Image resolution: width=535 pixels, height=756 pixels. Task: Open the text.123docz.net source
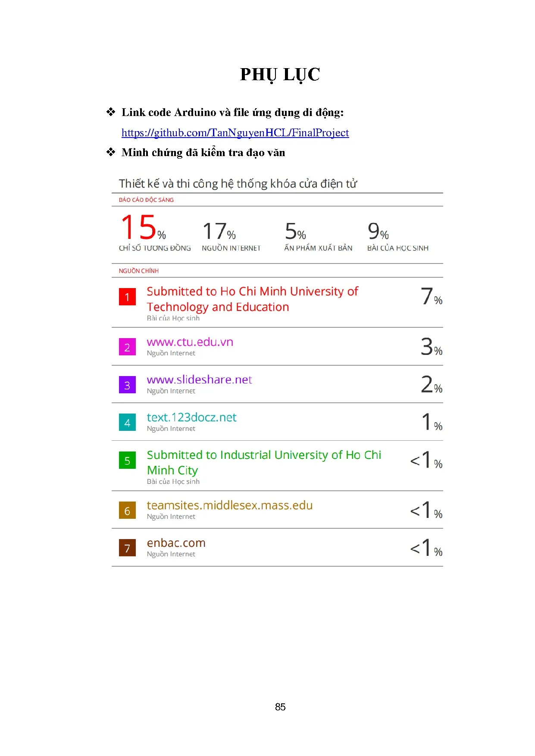191,417
